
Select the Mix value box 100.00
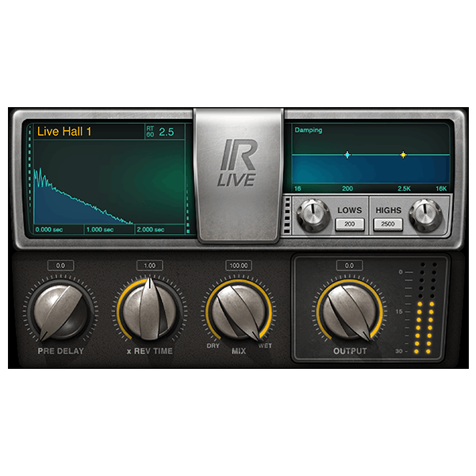pyautogui.click(x=237, y=265)
